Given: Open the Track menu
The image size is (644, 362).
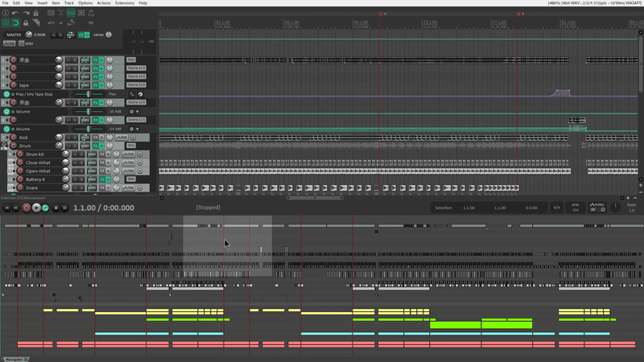Looking at the screenshot, I should click(x=68, y=3).
